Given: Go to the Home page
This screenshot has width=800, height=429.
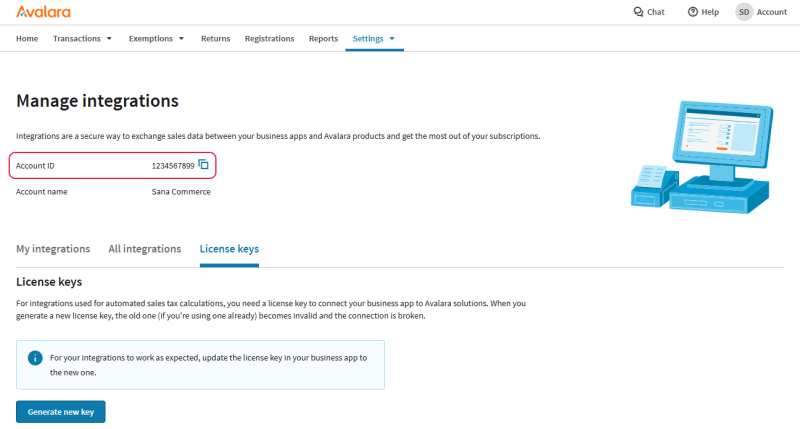Looking at the screenshot, I should [27, 39].
